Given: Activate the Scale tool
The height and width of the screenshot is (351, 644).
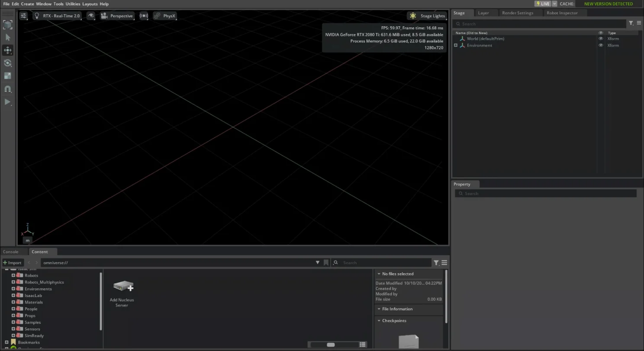Looking at the screenshot, I should (x=8, y=76).
